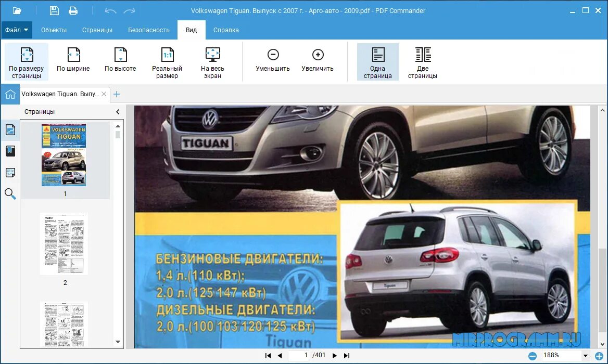This screenshot has width=608, height=364.
Task: Show page thumbnails panel icon
Action: (x=10, y=129)
